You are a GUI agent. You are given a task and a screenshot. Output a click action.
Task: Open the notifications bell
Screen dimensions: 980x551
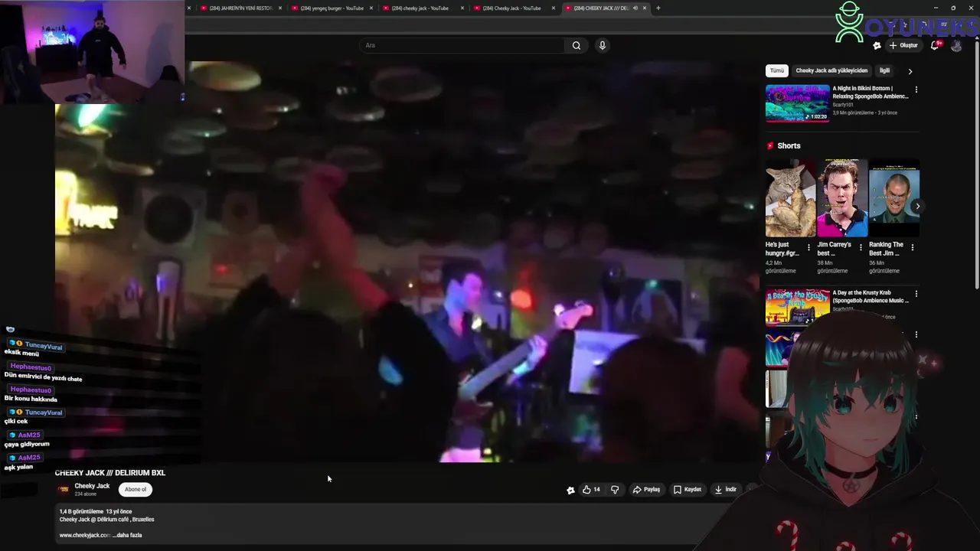coord(935,45)
